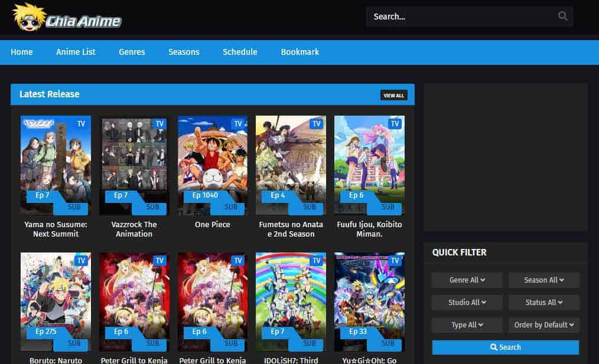Open the Fuufu Ijou poster thumbnail
Viewport: 599px width, 364px height.
click(369, 165)
